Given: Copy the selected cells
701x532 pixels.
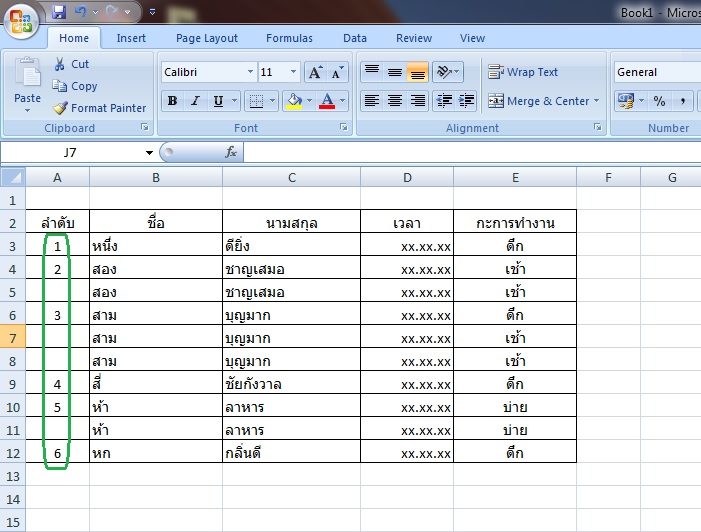Looking at the screenshot, I should coord(75,86).
